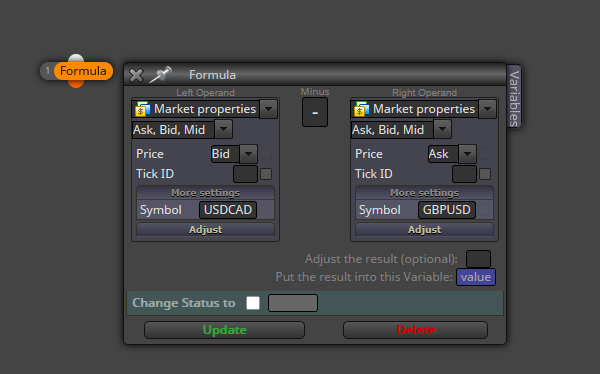Viewport: 600px width, 374px height.
Task: Click the Change Status color field
Action: tap(293, 303)
